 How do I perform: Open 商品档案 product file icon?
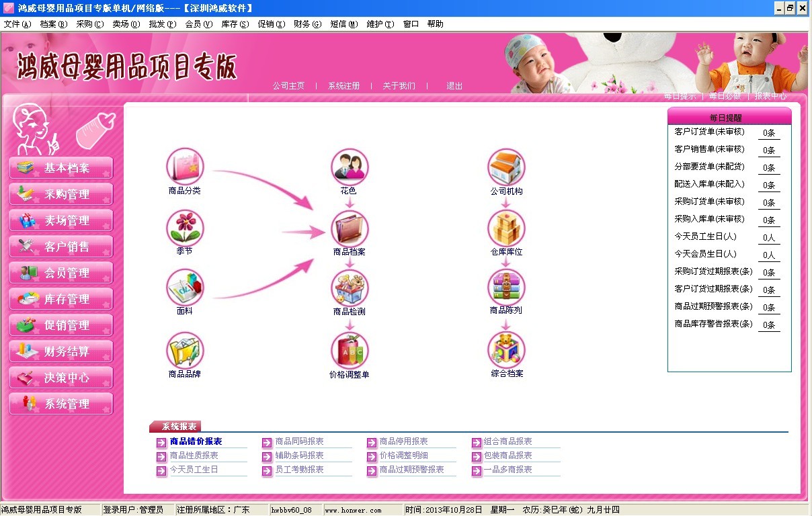pyautogui.click(x=349, y=228)
